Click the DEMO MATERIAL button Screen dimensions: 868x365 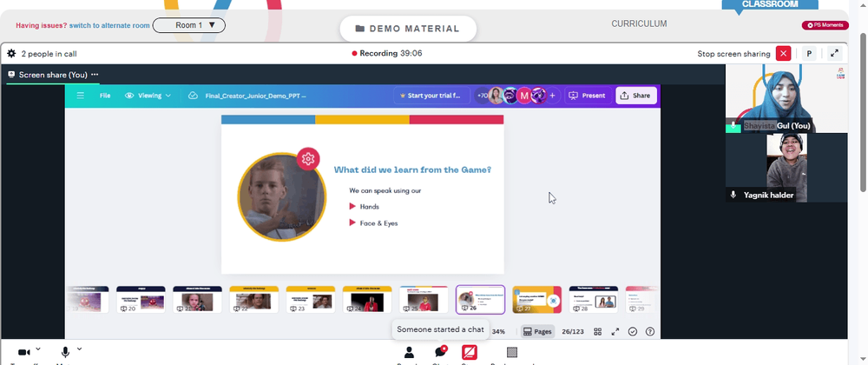(x=408, y=29)
